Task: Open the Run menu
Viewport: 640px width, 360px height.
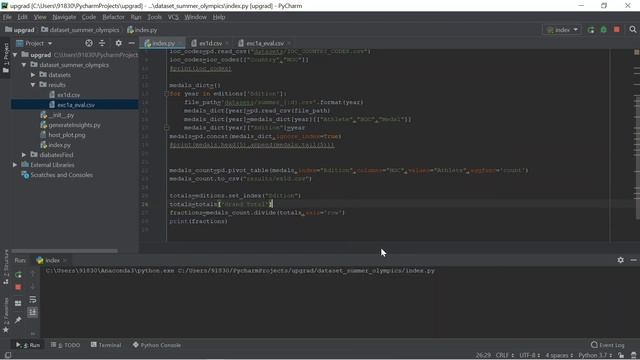Action: point(136,17)
